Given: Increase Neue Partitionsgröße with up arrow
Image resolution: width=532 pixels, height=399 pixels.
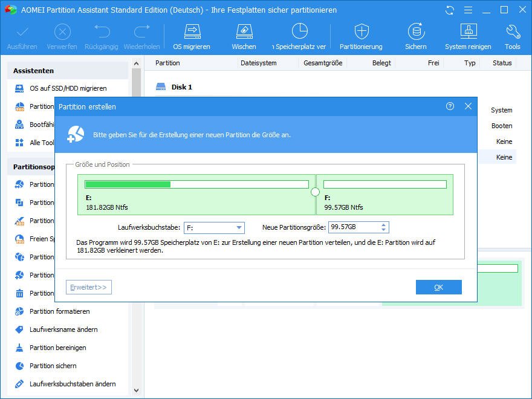Looking at the screenshot, I should click(383, 225).
